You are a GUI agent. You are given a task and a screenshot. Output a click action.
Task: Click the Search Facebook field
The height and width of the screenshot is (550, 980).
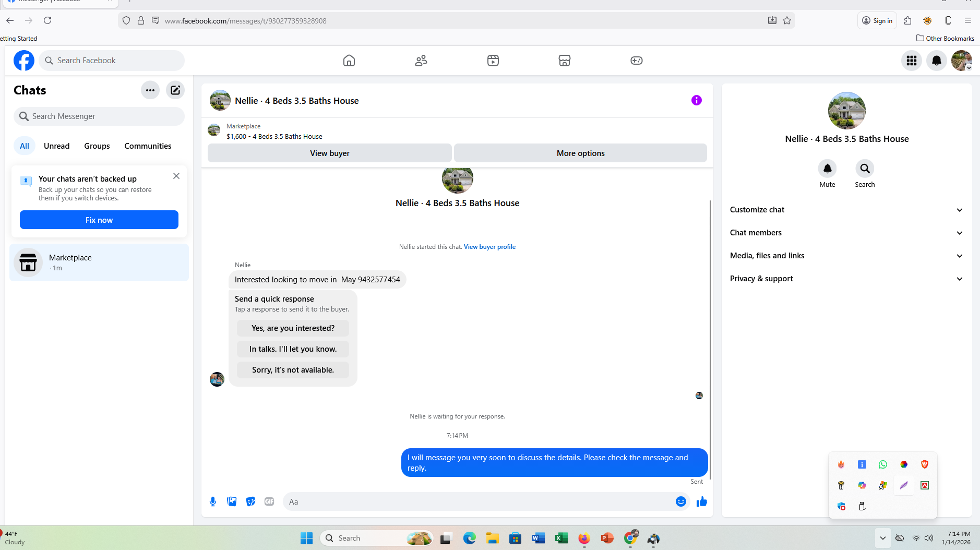pos(112,61)
